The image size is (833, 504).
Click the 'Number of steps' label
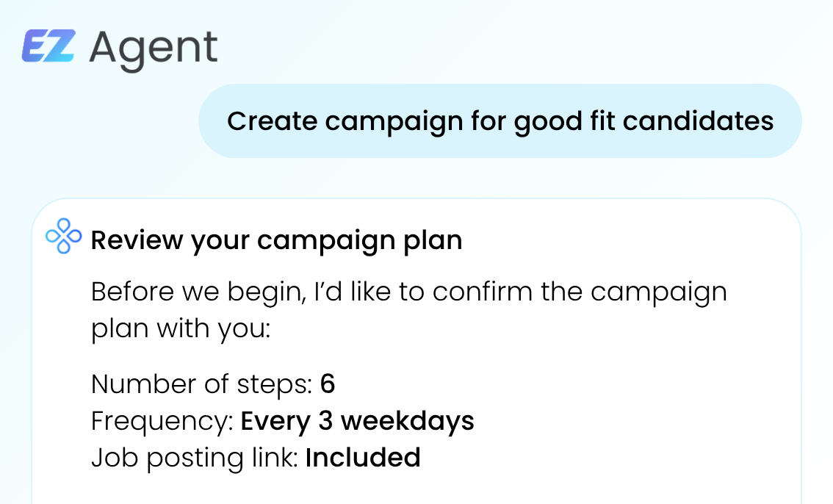pos(202,384)
